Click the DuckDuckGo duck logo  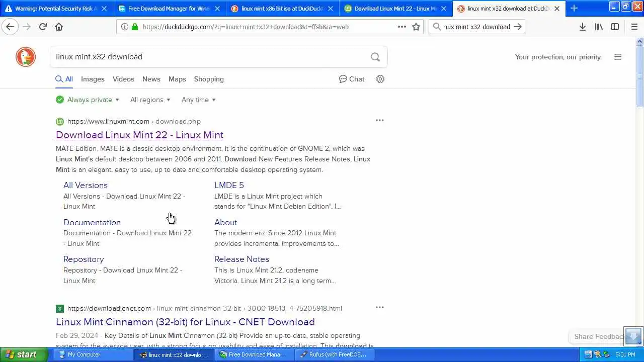(x=26, y=57)
